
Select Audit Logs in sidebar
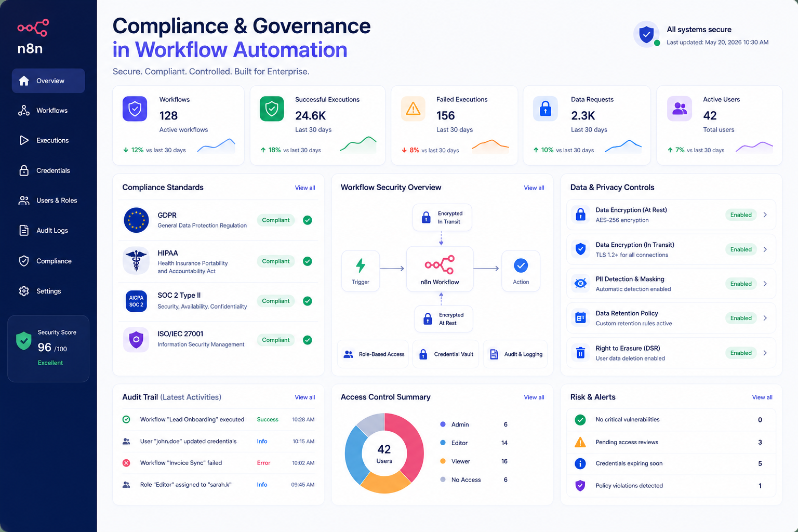48,231
